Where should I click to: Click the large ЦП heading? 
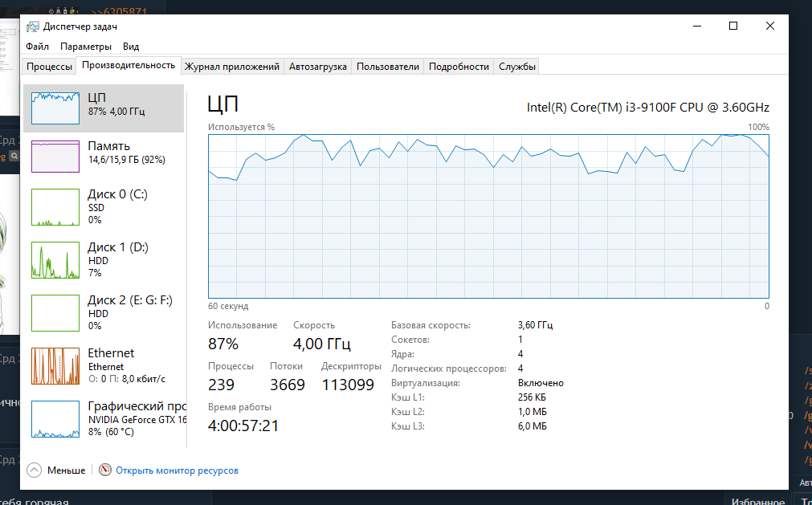[x=223, y=104]
